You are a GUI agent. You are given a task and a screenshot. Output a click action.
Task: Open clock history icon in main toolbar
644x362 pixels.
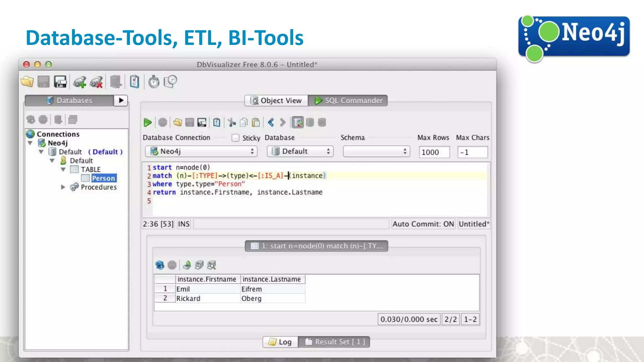pyautogui.click(x=170, y=82)
